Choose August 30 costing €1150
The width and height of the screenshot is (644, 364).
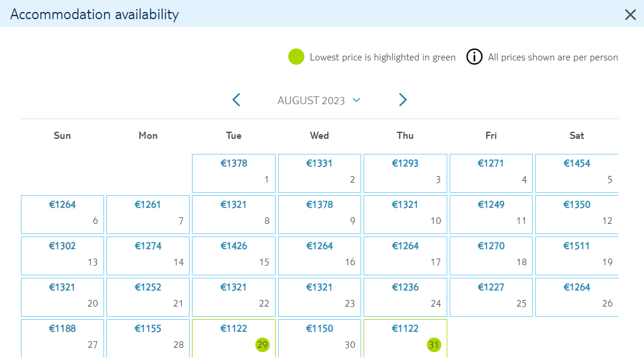click(319, 338)
